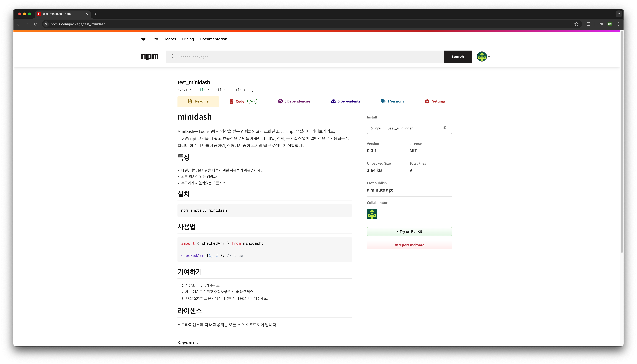Open the 1 Versions tab
Screen dimensions: 637x364
click(x=392, y=102)
